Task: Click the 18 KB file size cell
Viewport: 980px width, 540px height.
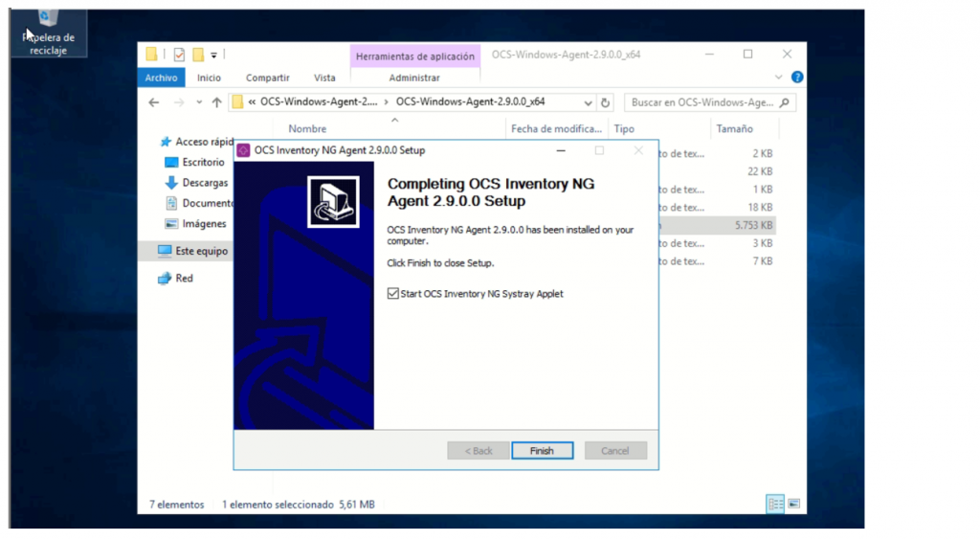Action: [760, 208]
